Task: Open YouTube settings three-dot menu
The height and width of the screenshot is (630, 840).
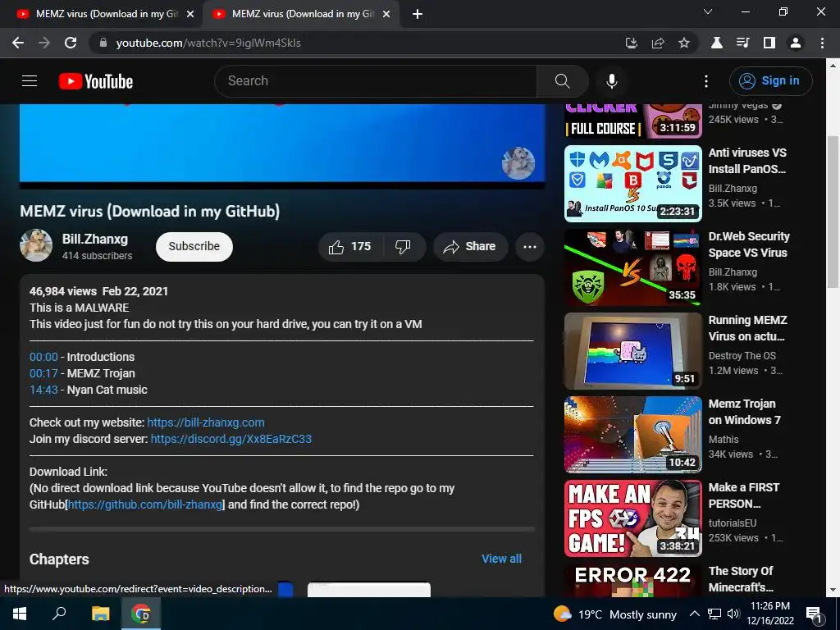Action: tap(706, 81)
